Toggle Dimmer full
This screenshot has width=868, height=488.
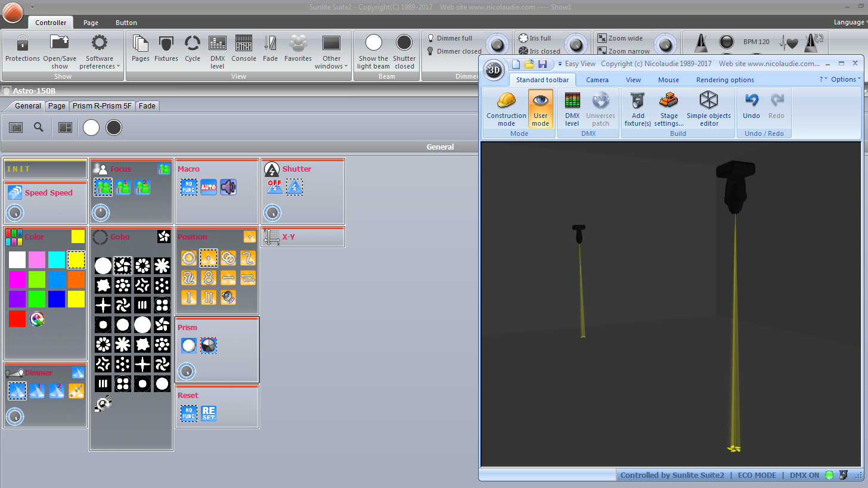pos(449,38)
